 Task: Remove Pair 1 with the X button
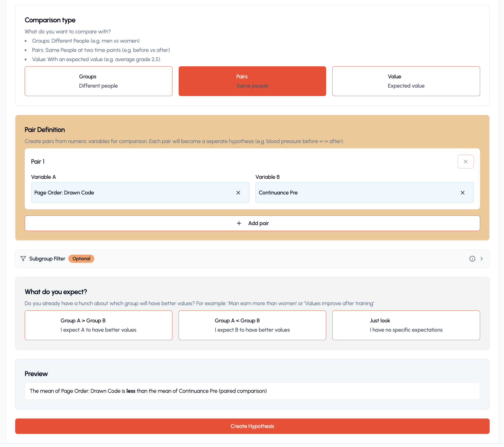(x=465, y=162)
